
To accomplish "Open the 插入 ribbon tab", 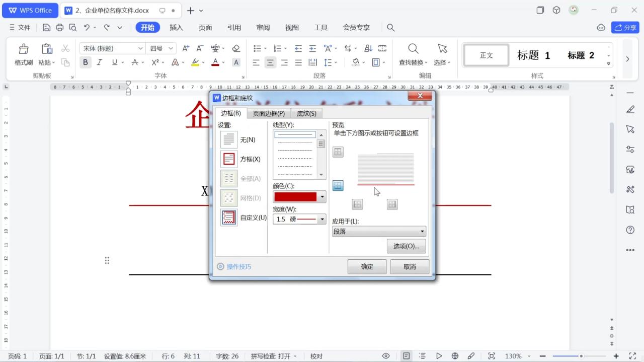I will pyautogui.click(x=176, y=28).
